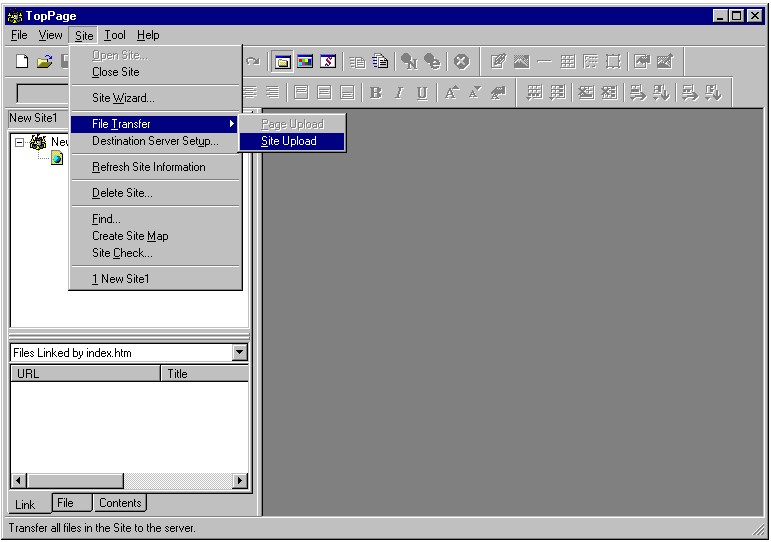Click the Bold B formatting button
The width and height of the screenshot is (771, 542).
coord(376,92)
